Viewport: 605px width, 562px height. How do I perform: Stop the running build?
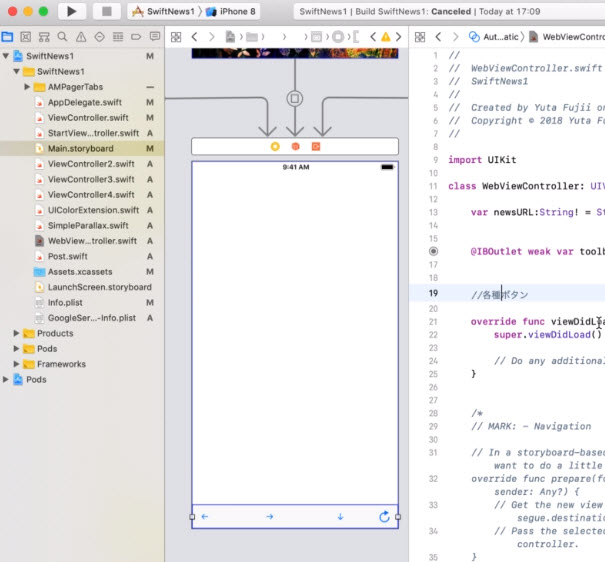[107, 11]
